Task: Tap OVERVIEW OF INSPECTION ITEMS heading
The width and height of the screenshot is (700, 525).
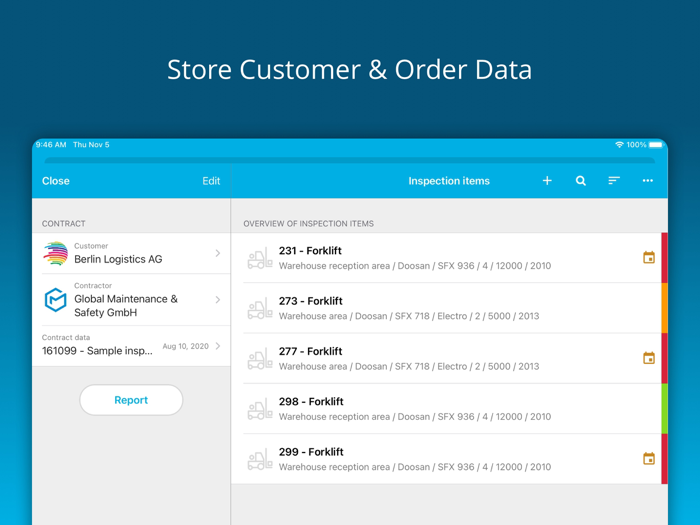Action: pyautogui.click(x=308, y=224)
